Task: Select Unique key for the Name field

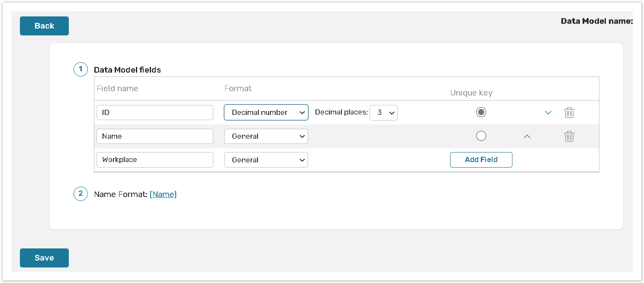Action: pos(481,136)
